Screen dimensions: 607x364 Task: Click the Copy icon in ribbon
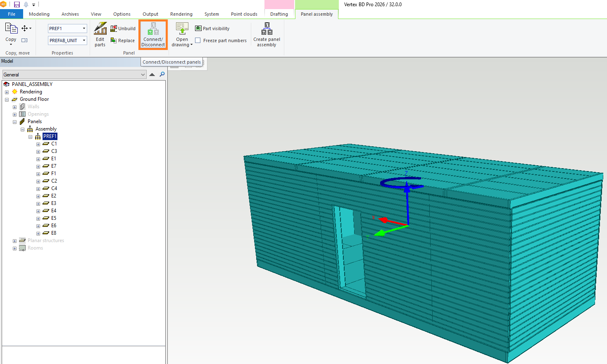point(11,29)
